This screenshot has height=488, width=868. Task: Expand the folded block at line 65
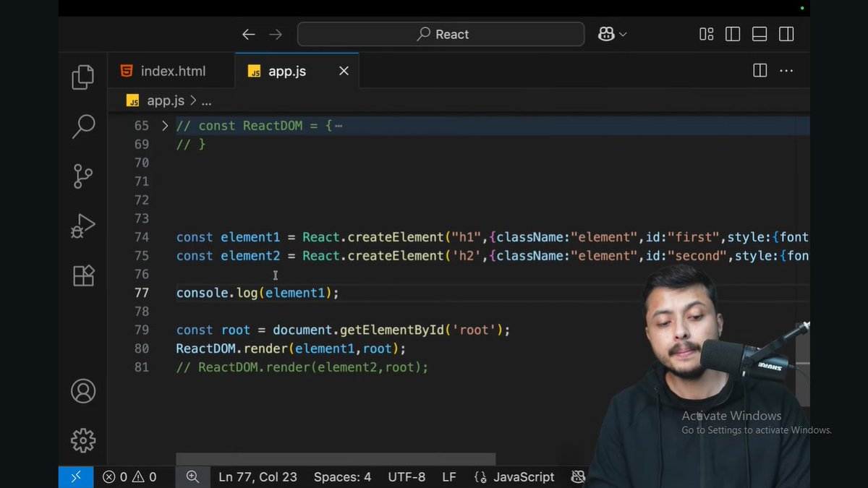[x=164, y=126]
